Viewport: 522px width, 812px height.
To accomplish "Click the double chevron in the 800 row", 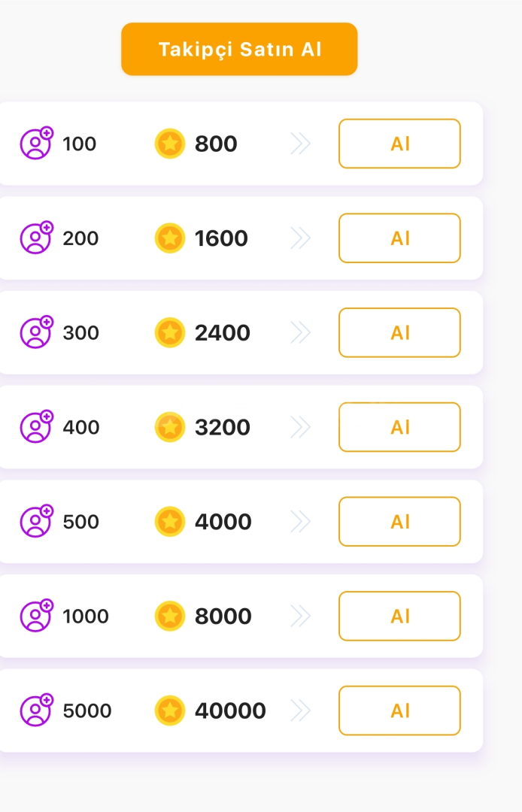I will 300,144.
